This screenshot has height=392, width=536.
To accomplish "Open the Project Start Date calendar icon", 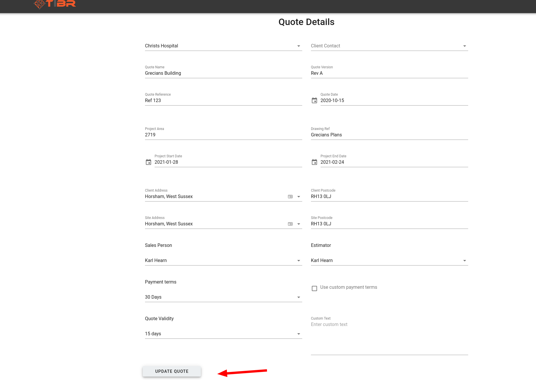I will 148,162.
